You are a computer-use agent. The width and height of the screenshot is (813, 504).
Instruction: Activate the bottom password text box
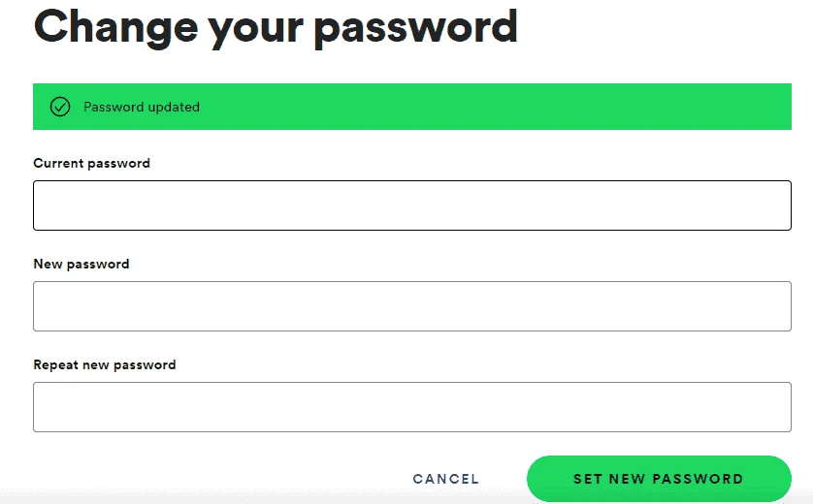coord(412,407)
